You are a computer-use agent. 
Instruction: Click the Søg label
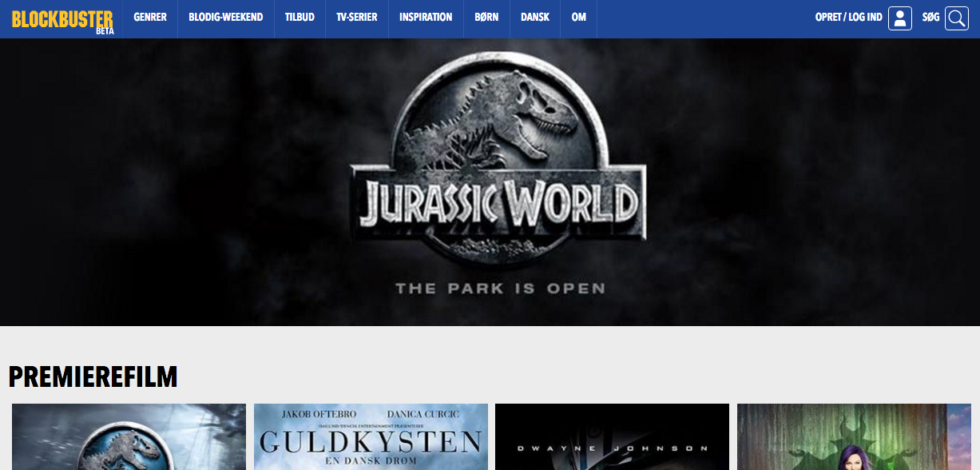coord(930,18)
